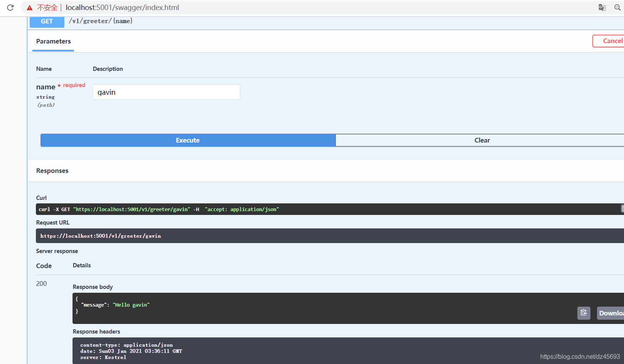Select the Parameters tab

tap(53, 42)
